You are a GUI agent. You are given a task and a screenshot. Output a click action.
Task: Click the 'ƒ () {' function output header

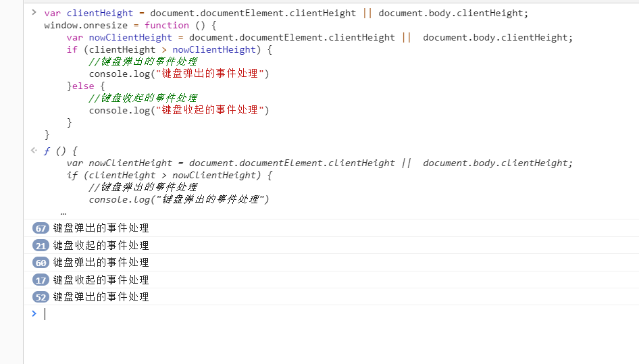click(60, 151)
